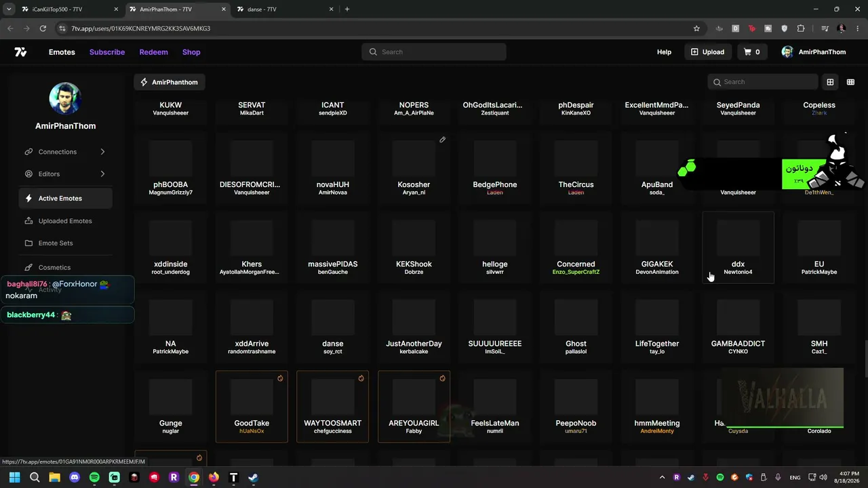The width and height of the screenshot is (868, 488).
Task: Expand the Connections section chevron
Action: 102,152
